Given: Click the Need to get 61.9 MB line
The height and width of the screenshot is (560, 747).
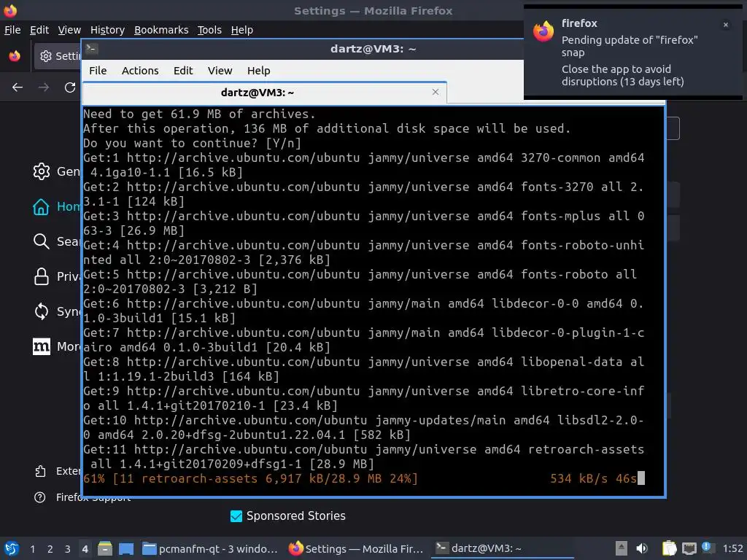Looking at the screenshot, I should 199,114.
